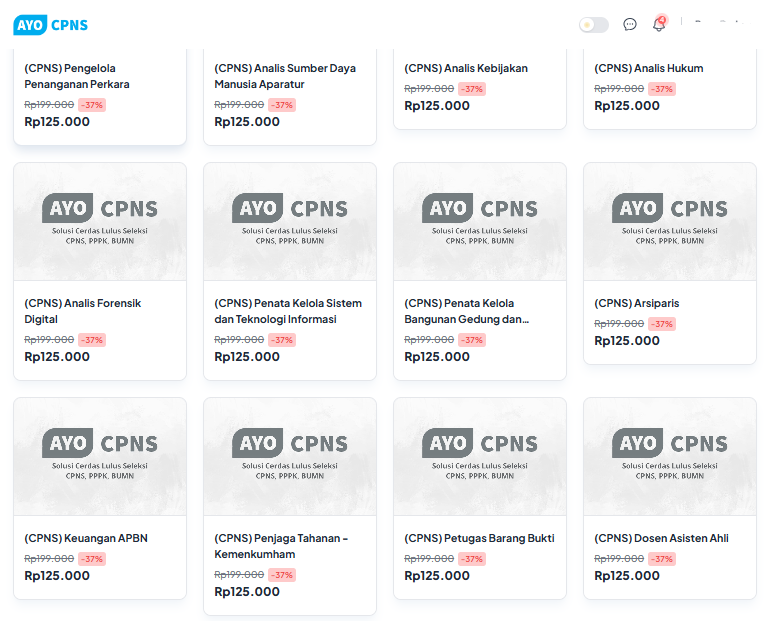This screenshot has width=776, height=621.
Task: Open (CPNS) Analis Sumber Daya Manusia Aparatur
Action: point(285,76)
